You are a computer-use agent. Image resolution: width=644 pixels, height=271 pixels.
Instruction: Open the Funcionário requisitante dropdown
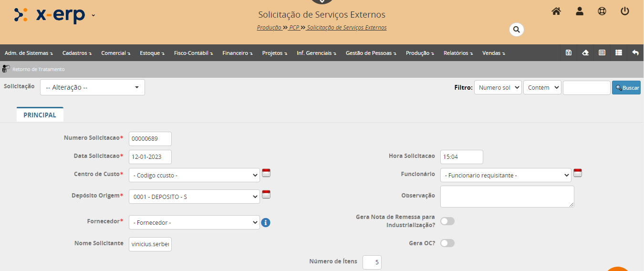pyautogui.click(x=505, y=175)
